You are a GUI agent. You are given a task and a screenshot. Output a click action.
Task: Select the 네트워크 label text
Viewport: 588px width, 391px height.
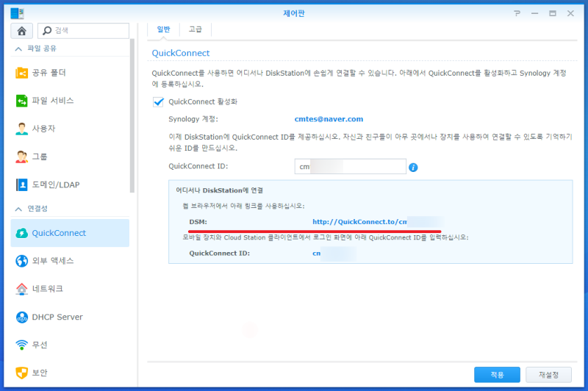48,289
